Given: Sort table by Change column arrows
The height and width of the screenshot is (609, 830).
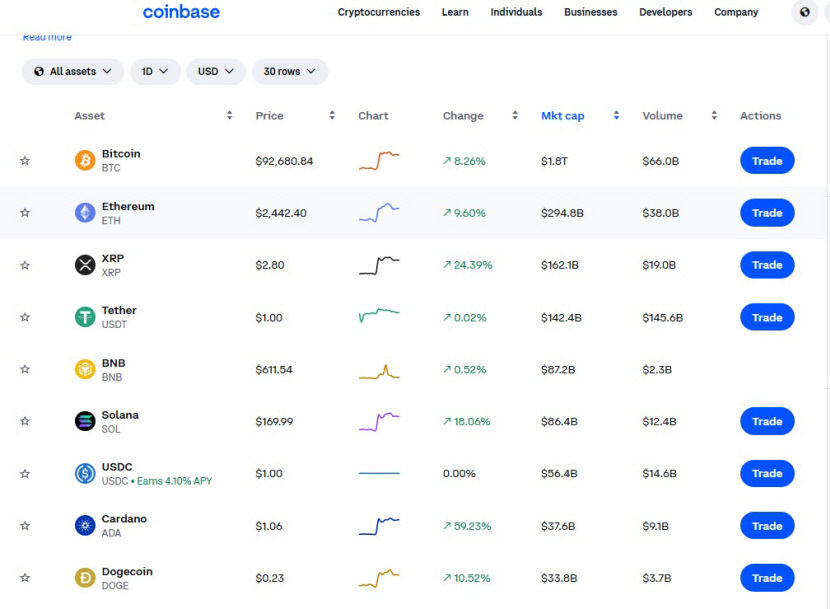Looking at the screenshot, I should 515,115.
